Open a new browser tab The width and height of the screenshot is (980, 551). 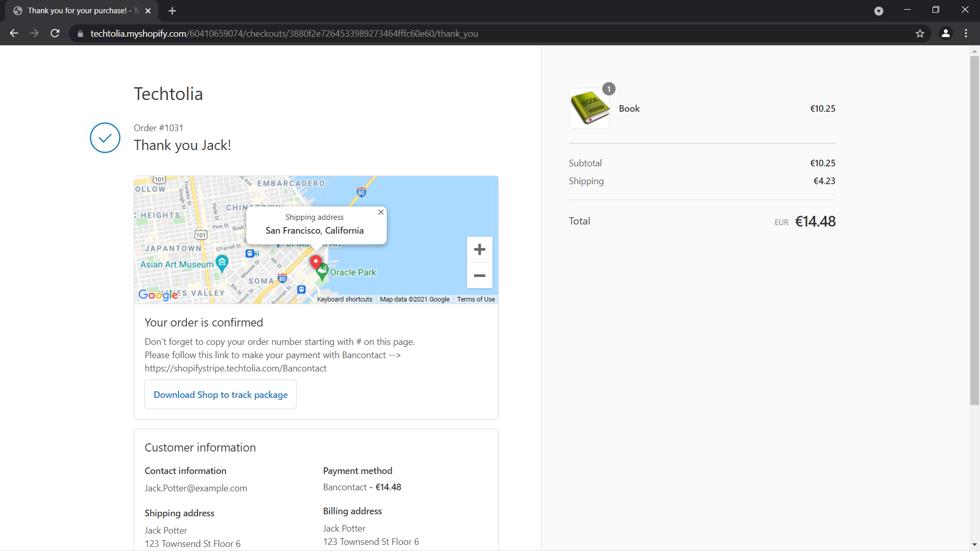coord(172,11)
